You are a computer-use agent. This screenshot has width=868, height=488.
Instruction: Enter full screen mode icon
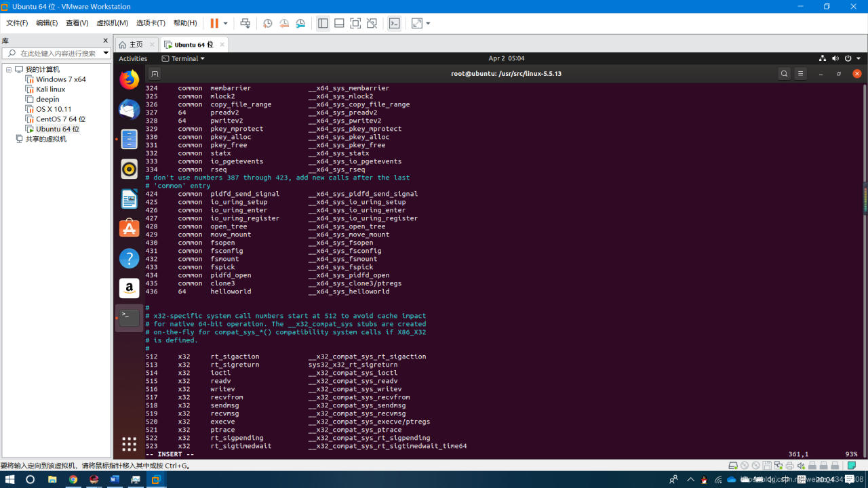(x=355, y=23)
